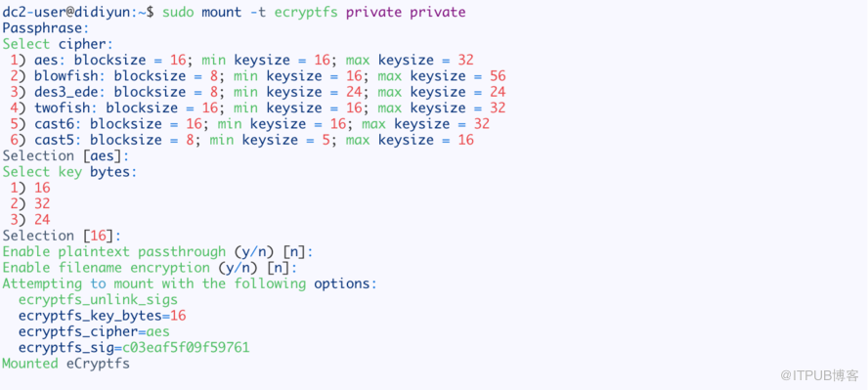The height and width of the screenshot is (390, 868).
Task: Click the Enable filename encryption prompt
Action: (x=150, y=268)
